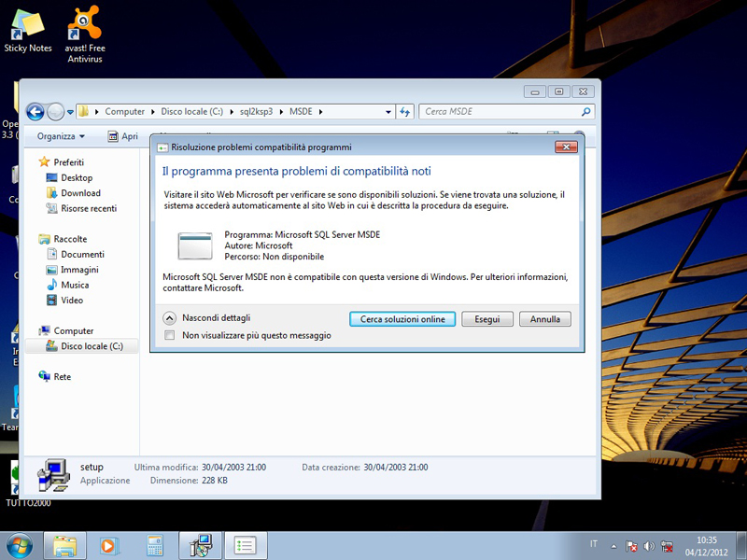Click the search magnifier in Cerca MSDE

[x=586, y=112]
